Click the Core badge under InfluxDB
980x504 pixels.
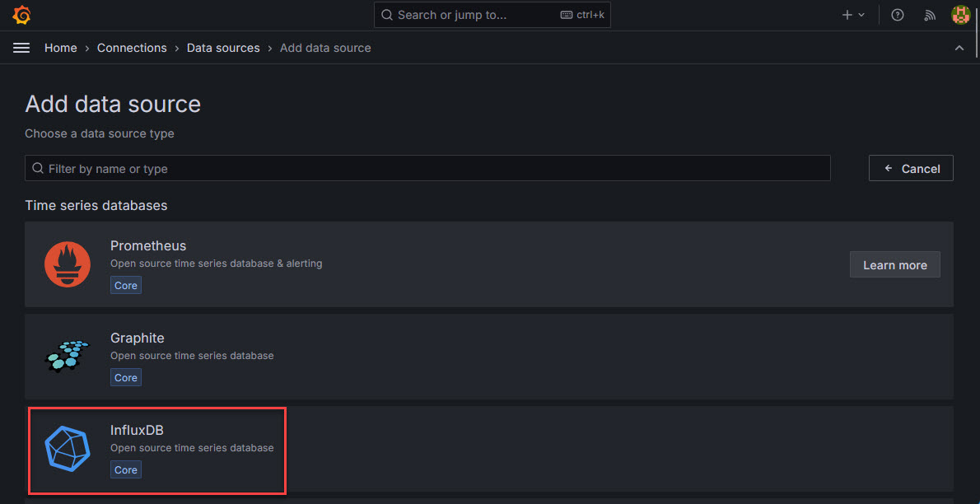(x=125, y=469)
